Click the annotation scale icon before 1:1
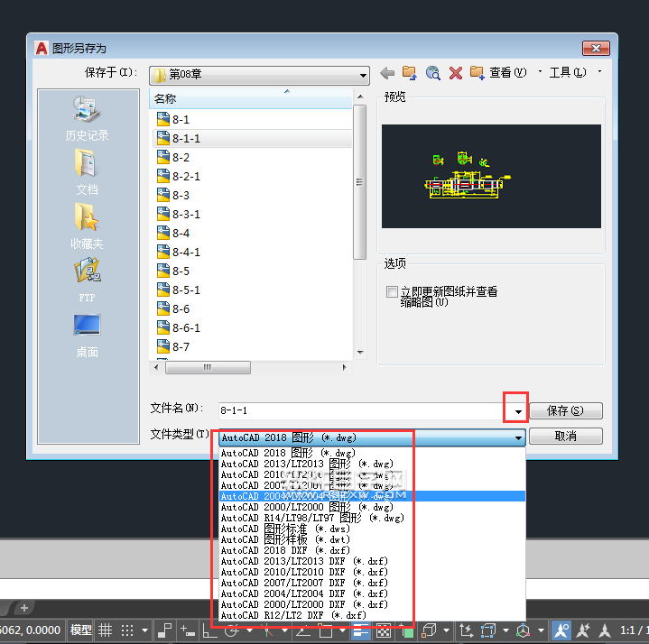This screenshot has width=649, height=644. (x=605, y=630)
